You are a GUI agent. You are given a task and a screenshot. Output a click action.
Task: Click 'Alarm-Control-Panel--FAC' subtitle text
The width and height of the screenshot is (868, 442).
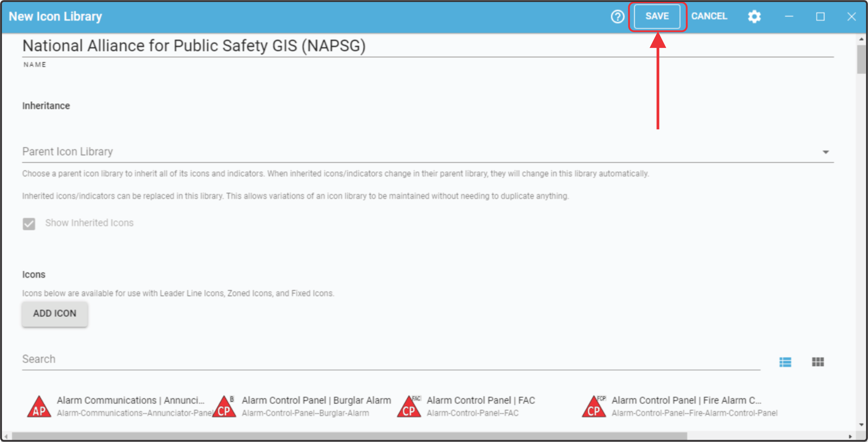(473, 413)
